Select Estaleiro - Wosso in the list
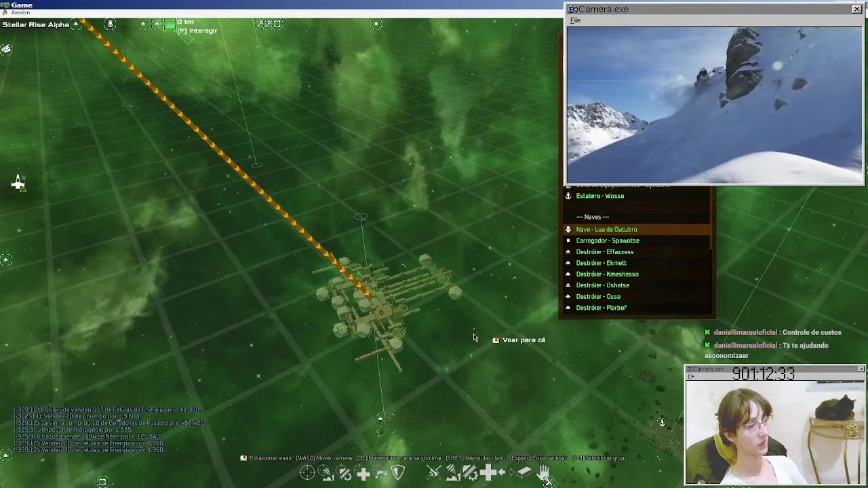 pos(600,196)
